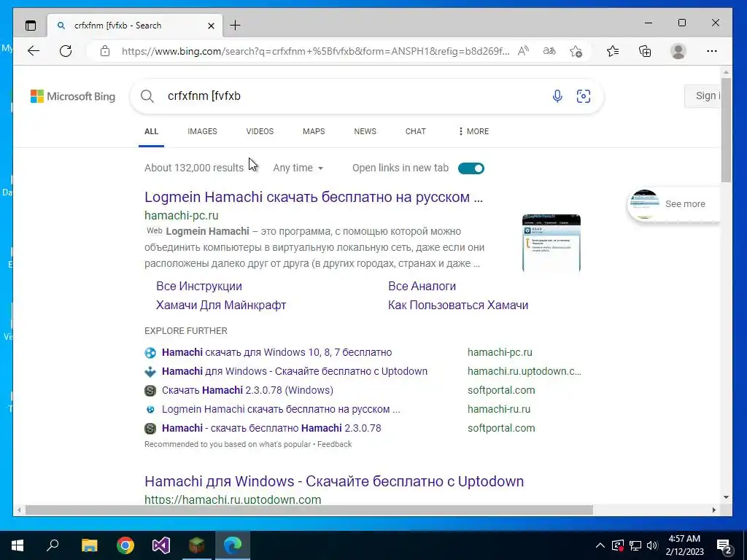Viewport: 747px width, 560px height.
Task: Click the browser address bar URL
Action: click(x=315, y=51)
